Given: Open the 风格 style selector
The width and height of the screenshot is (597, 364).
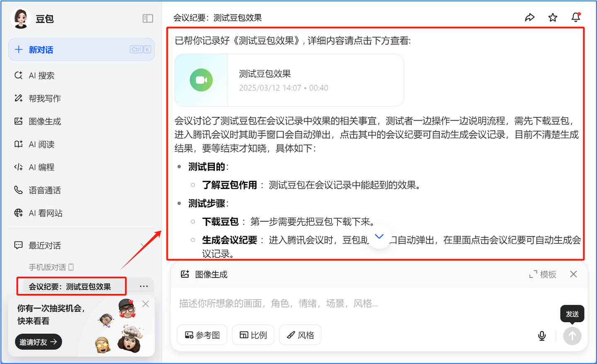Looking at the screenshot, I should point(300,335).
